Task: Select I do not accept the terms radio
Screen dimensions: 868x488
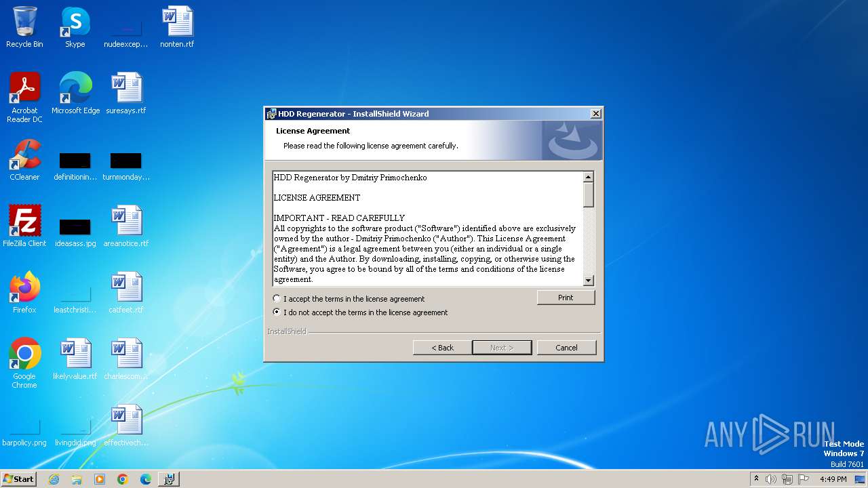Action: coord(277,312)
